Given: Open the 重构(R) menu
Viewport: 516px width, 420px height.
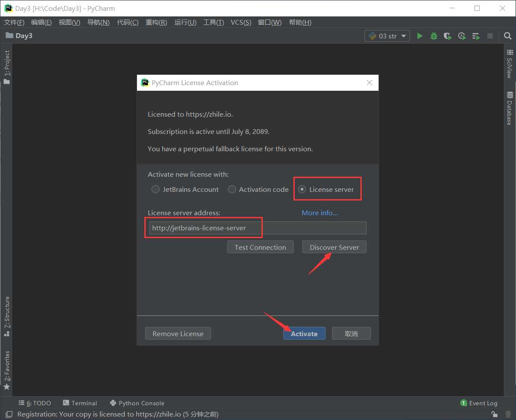Looking at the screenshot, I should coord(156,22).
